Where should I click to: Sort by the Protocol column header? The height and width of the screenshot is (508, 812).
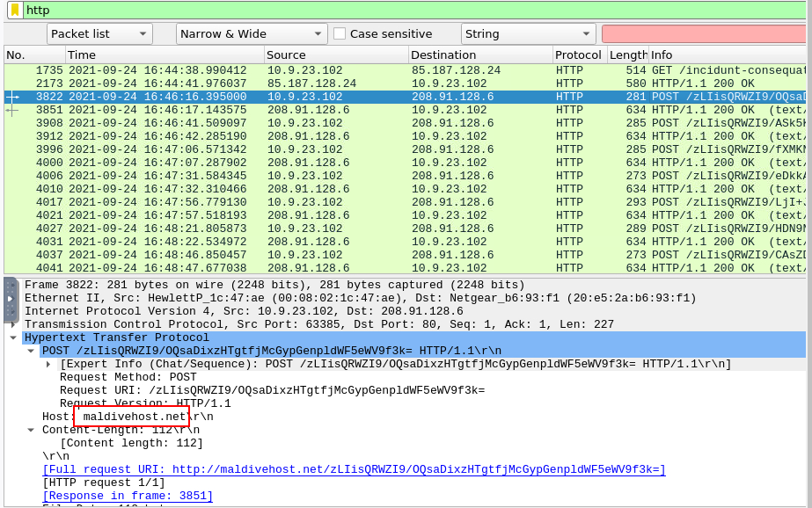click(x=578, y=54)
